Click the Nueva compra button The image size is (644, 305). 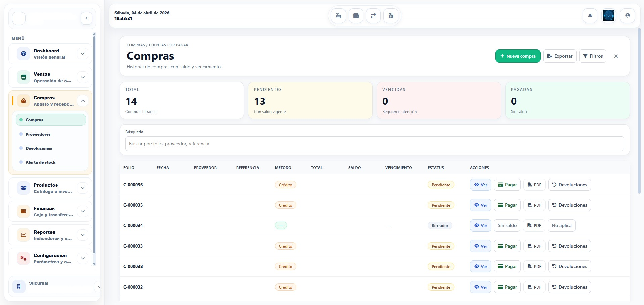[517, 56]
